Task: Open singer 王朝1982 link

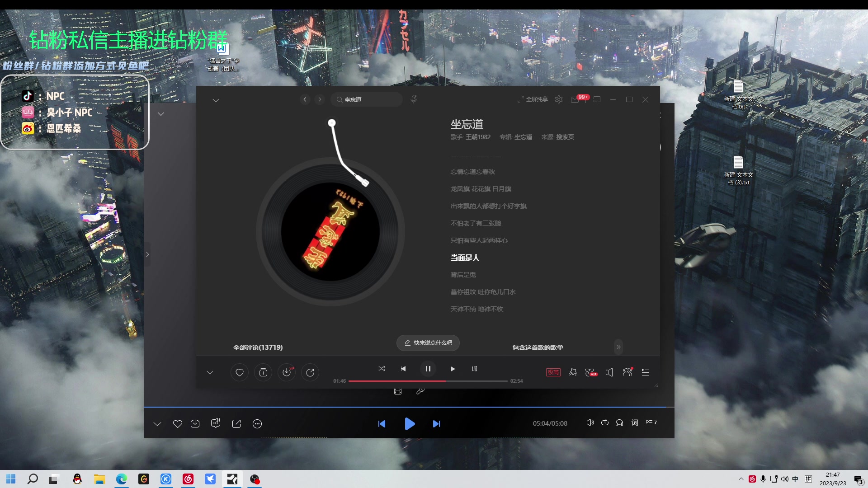Action: coord(478,137)
